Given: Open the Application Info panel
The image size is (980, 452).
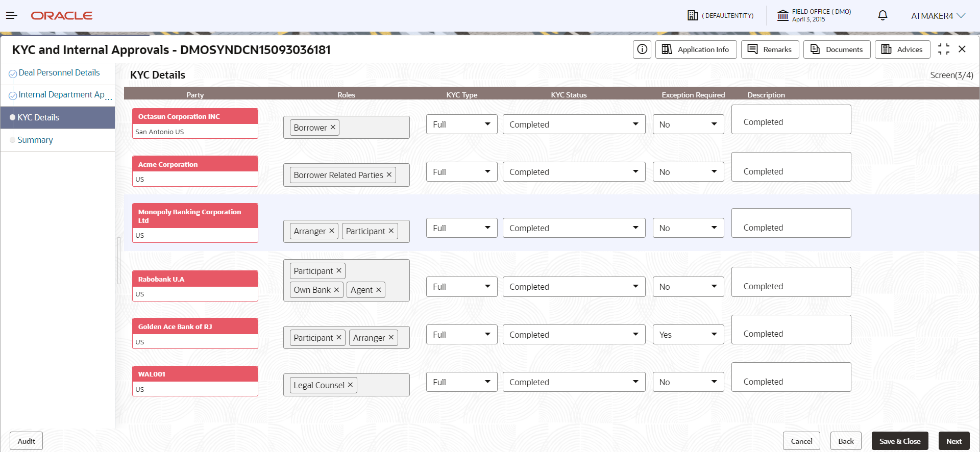Looking at the screenshot, I should [x=696, y=49].
